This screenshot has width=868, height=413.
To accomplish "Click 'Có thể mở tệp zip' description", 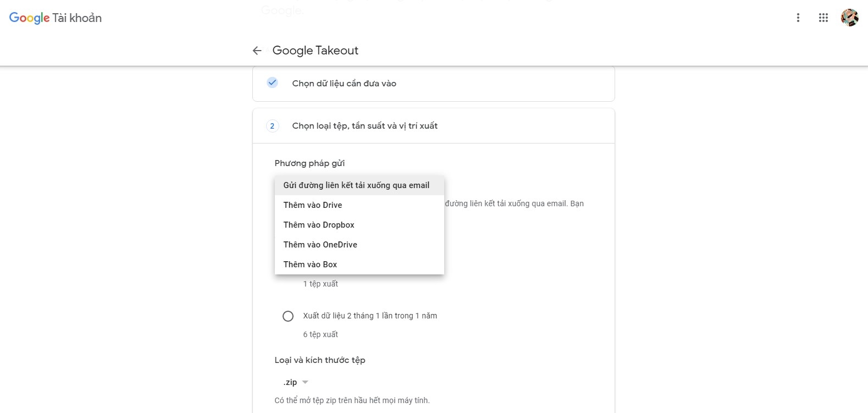I will [352, 400].
